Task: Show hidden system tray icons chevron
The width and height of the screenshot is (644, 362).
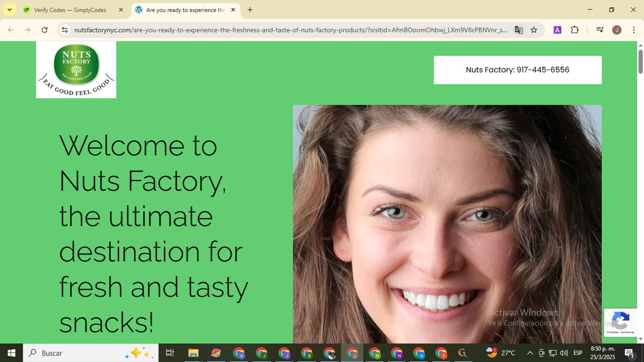Action: click(530, 353)
